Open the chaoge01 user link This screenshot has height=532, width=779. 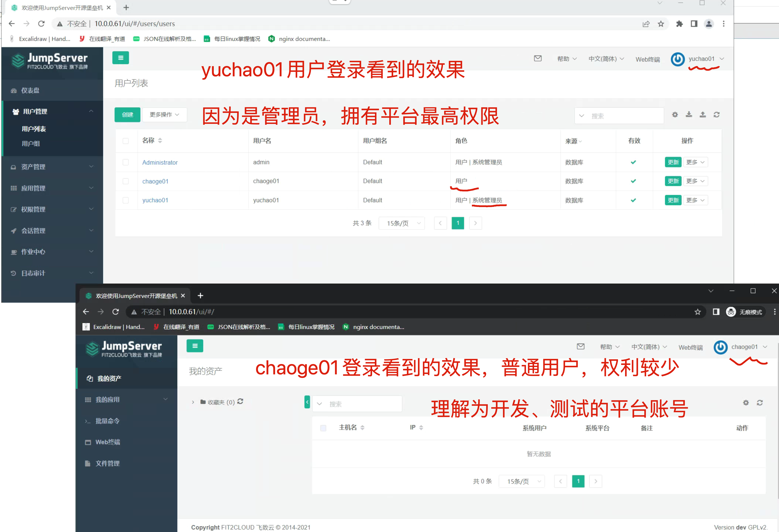pyautogui.click(x=155, y=181)
